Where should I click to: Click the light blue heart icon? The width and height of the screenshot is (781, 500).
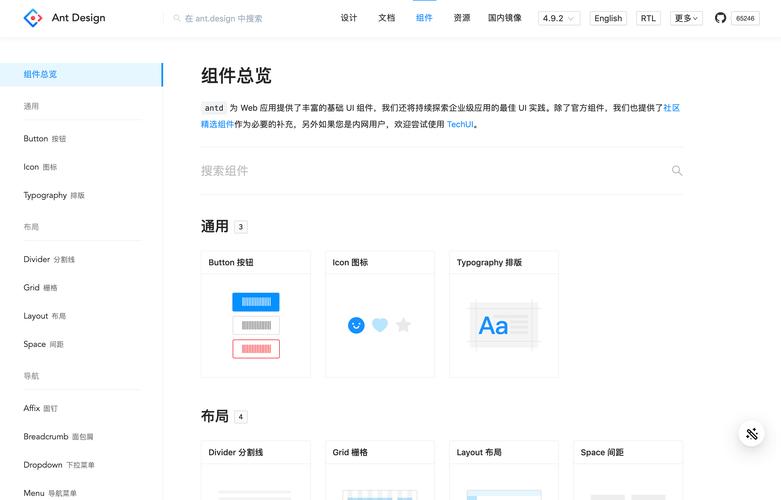(x=380, y=325)
